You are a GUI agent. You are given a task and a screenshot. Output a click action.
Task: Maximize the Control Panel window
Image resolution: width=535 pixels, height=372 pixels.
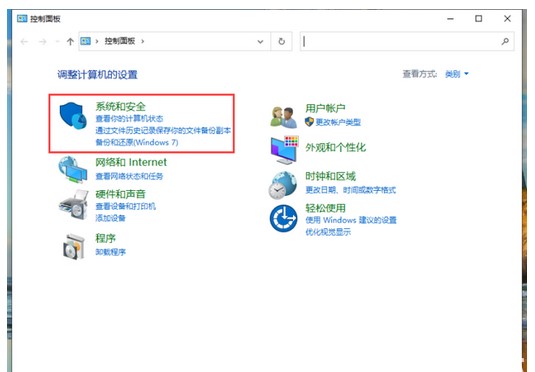click(478, 18)
